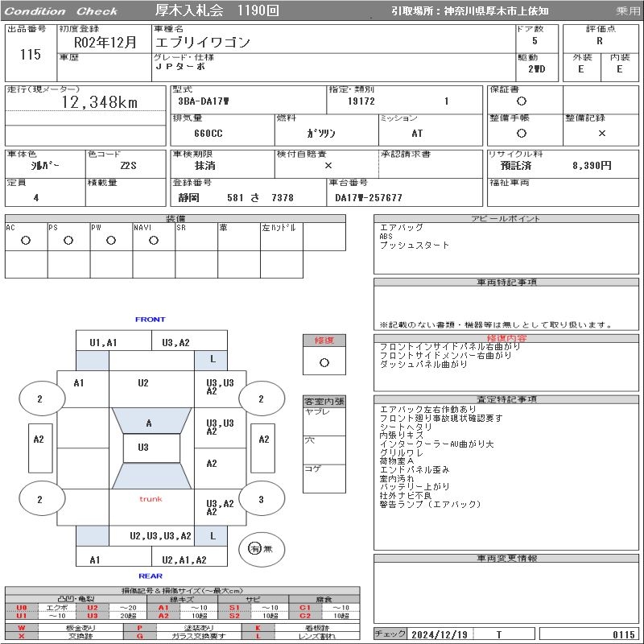
Task: Click the blue windshield area labeled A
Action: [x=149, y=423]
